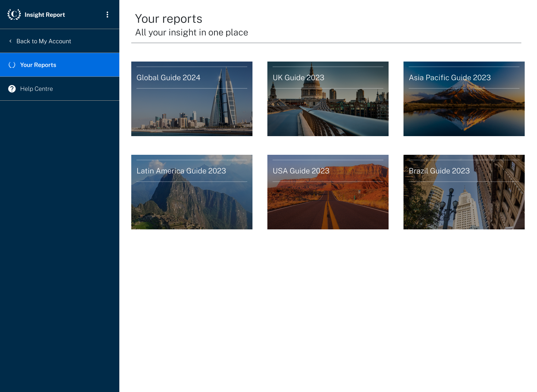The image size is (537, 392).
Task: Open the Global Guide 2024 skyscraper thumbnail
Action: (192, 112)
